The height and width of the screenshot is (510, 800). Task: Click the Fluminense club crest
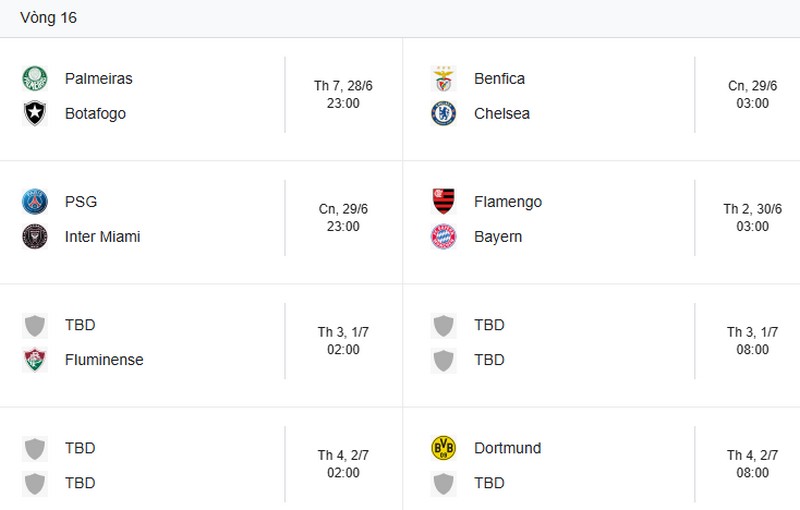tap(35, 360)
